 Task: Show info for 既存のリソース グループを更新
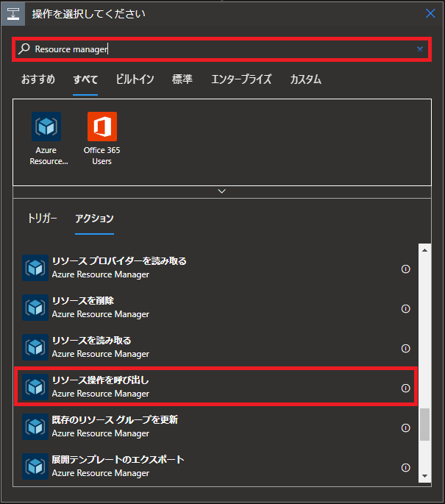tap(405, 427)
